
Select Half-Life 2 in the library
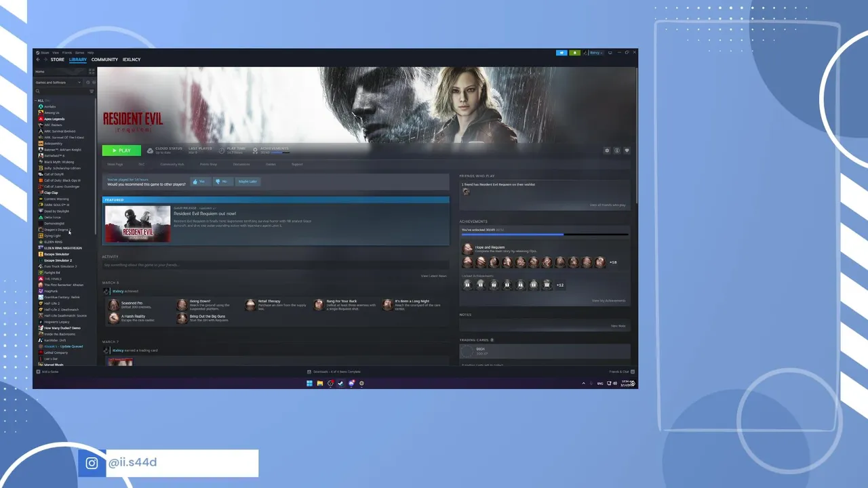[52, 303]
